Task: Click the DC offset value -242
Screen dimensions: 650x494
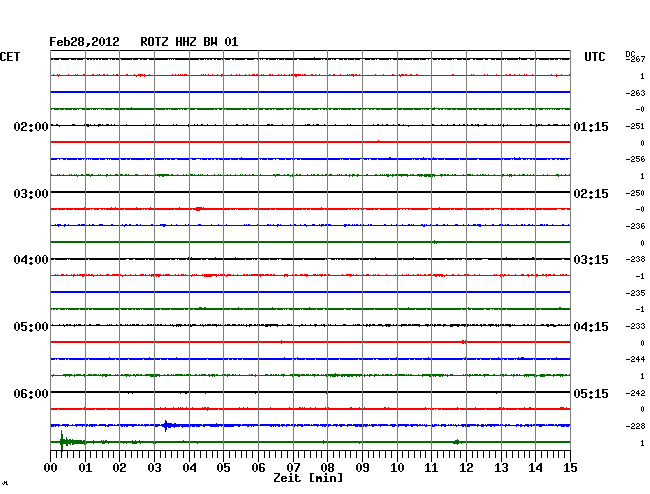Action: point(635,393)
